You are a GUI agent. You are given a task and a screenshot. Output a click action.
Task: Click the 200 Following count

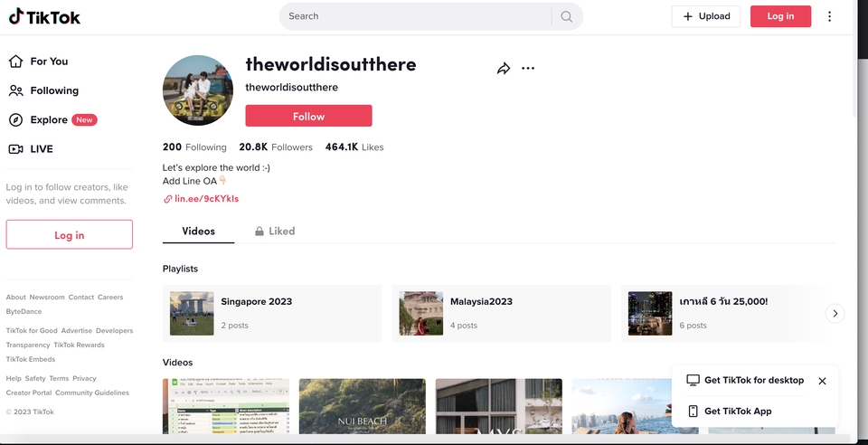point(194,147)
